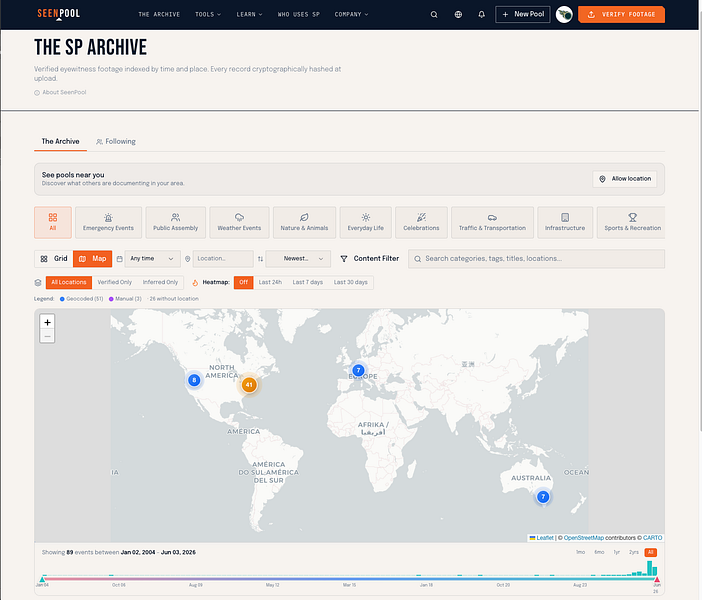702x600 pixels.
Task: Click the globe language icon
Action: point(458,14)
